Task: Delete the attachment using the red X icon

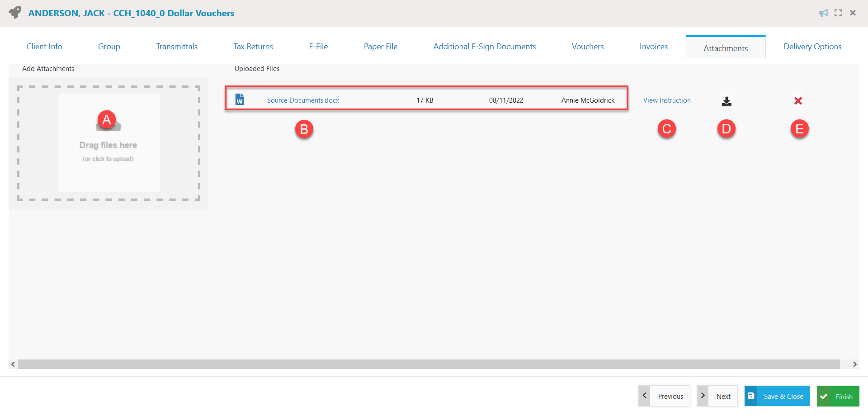Action: (798, 100)
